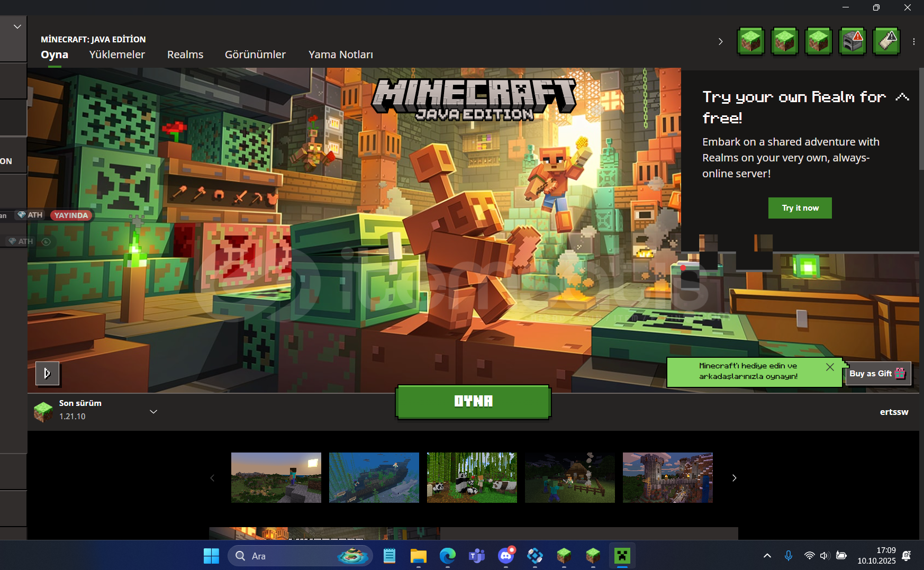
Task: Click the eye icon next to ATH
Action: pos(46,242)
